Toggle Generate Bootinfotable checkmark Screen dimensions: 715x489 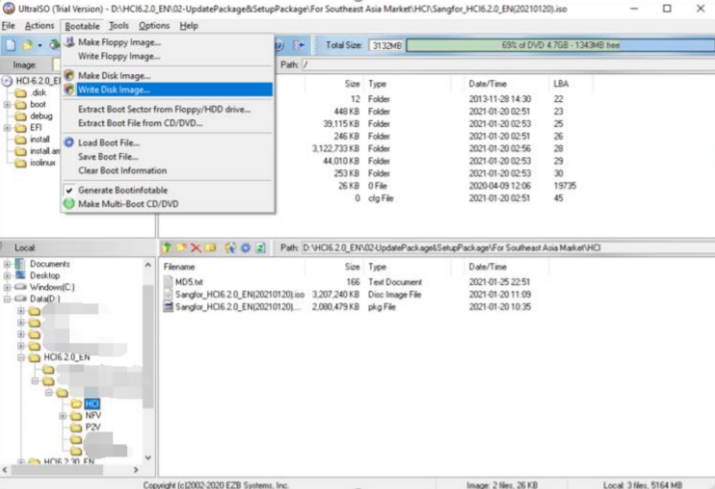click(x=69, y=190)
